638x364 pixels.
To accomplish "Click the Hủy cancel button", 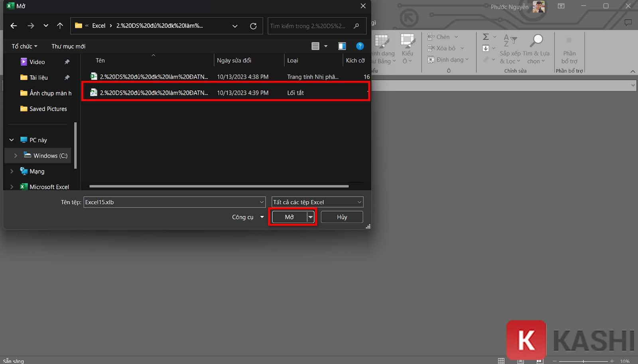I will (342, 217).
